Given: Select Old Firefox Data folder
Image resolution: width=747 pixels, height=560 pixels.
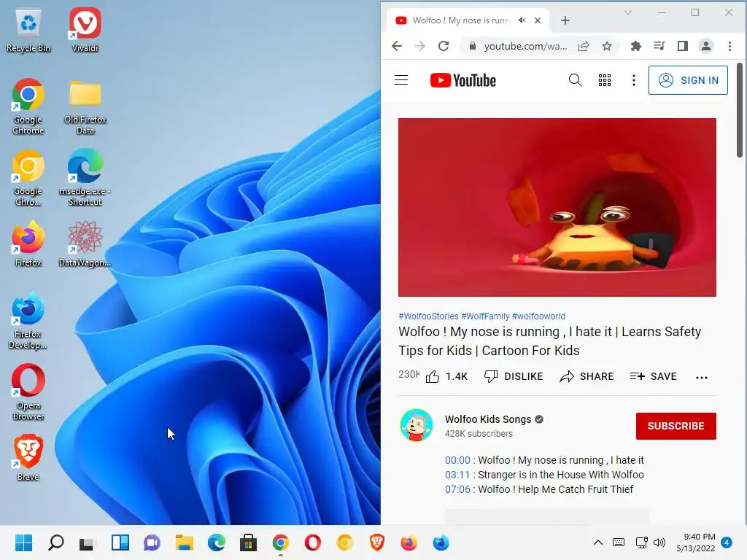Looking at the screenshot, I should coord(85,107).
